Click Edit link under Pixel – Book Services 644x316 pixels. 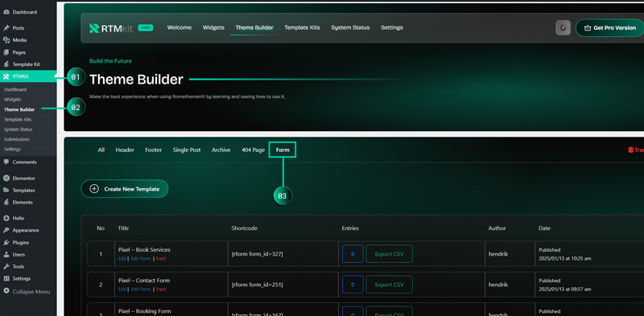click(x=122, y=259)
